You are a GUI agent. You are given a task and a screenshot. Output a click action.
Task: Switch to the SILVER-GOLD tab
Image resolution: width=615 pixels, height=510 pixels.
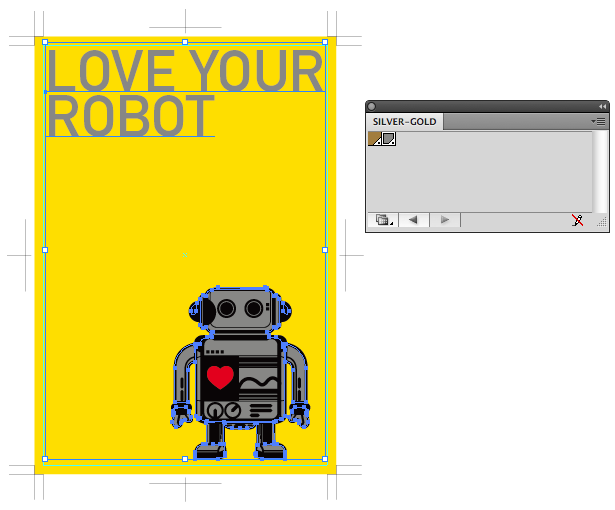point(404,121)
